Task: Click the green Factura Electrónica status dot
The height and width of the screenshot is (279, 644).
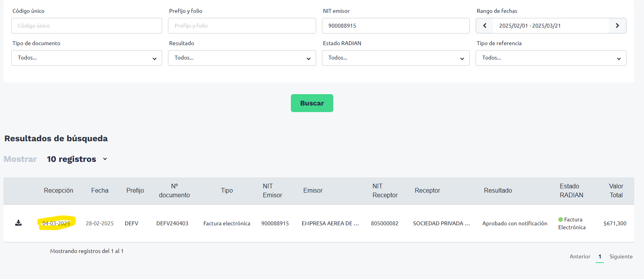Action: coord(560,219)
